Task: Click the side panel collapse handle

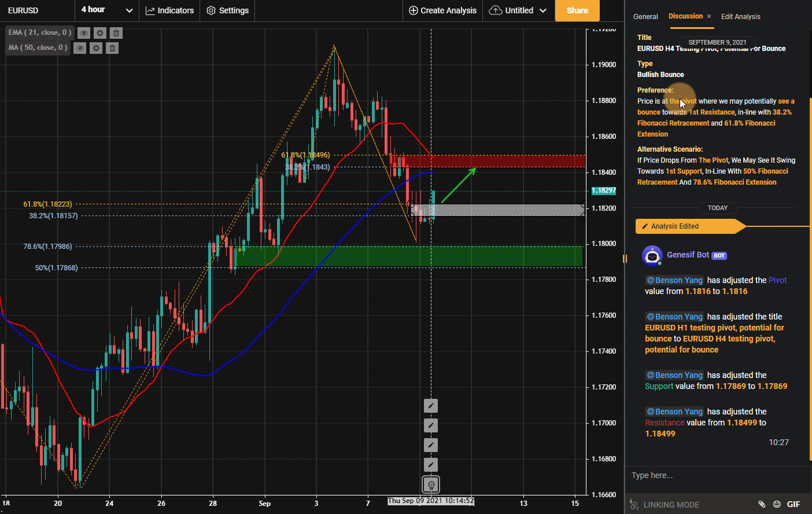Action: [x=625, y=259]
